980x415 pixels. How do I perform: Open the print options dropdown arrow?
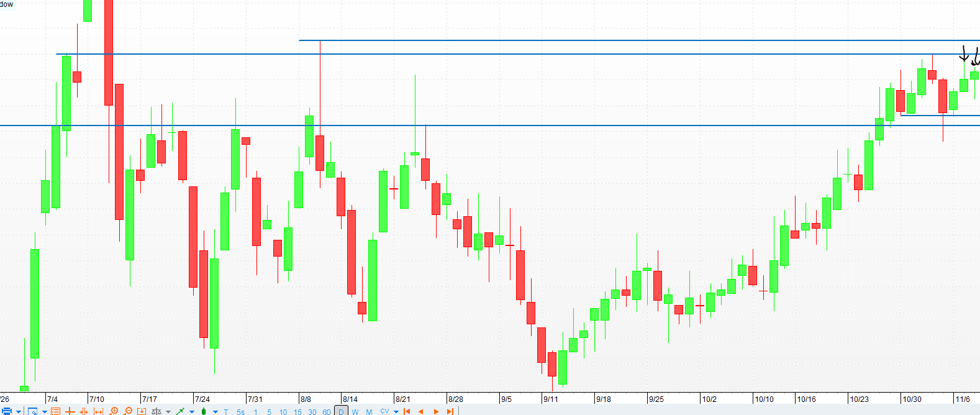(19, 411)
